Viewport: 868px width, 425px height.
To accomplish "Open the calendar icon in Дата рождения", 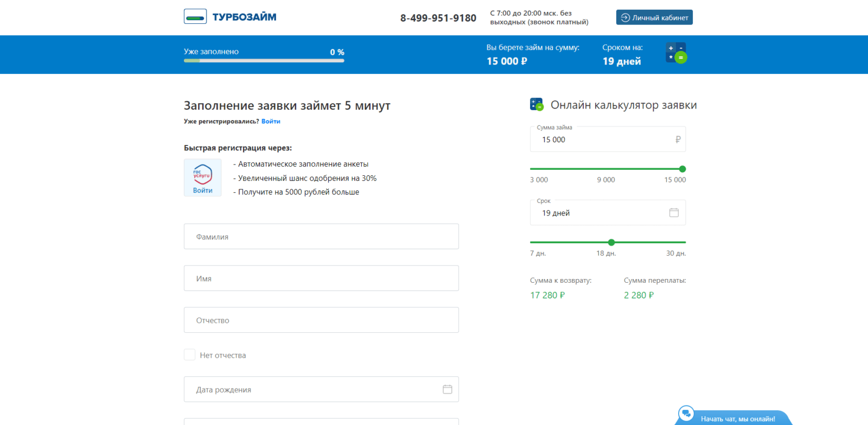I will (x=448, y=389).
